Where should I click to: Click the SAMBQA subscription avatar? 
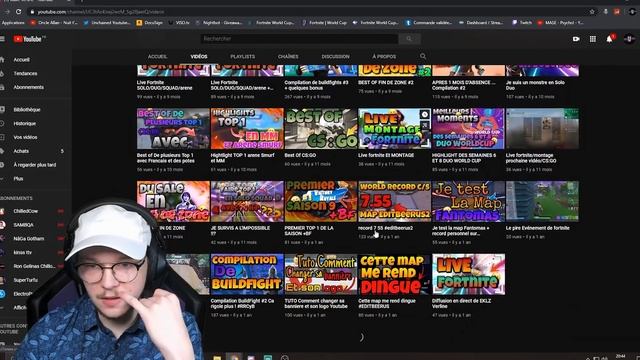(x=2, y=225)
